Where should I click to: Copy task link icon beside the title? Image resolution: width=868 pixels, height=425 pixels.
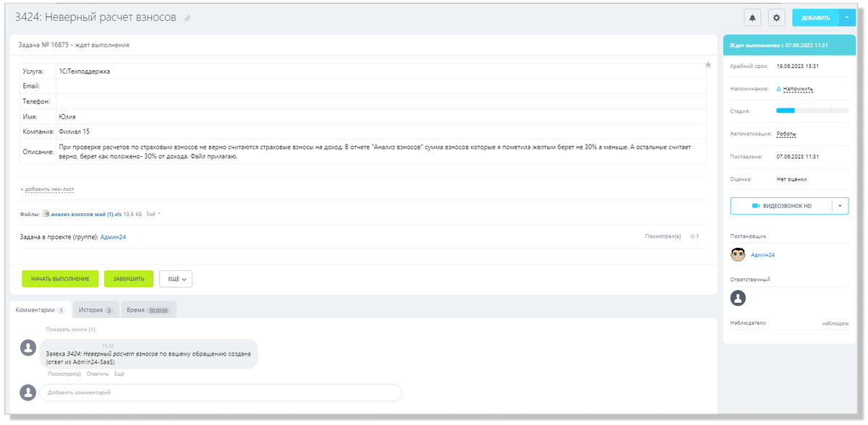(187, 18)
